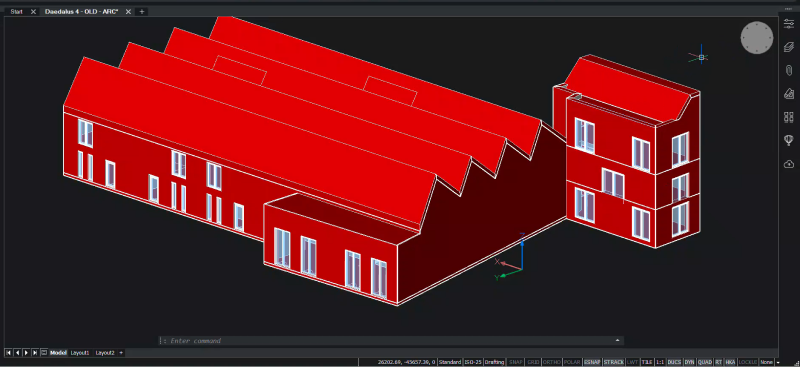Screen dimensions: 800x367
Task: Open the balloon Tips panel icon
Action: click(789, 140)
